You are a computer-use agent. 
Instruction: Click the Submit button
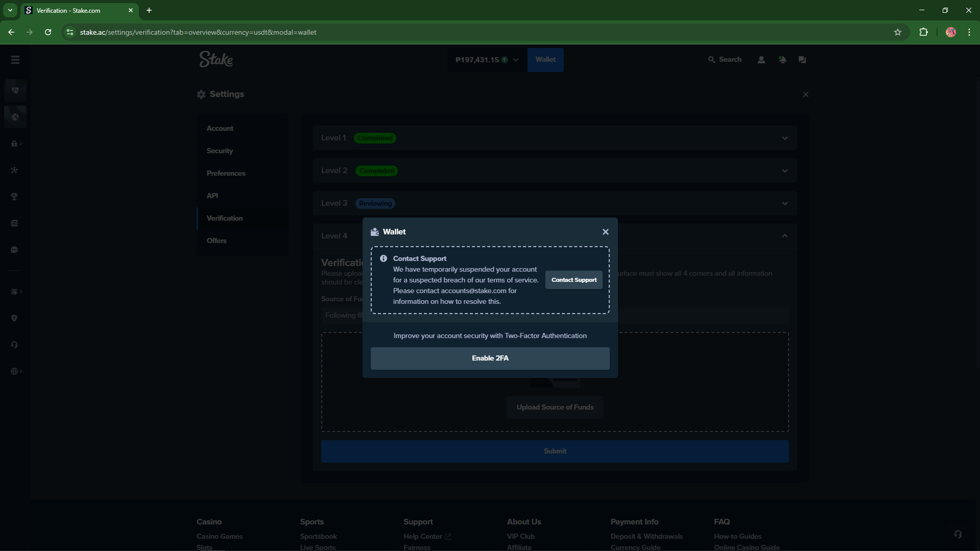555,451
